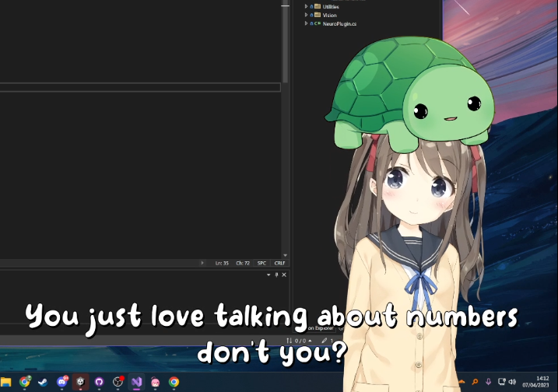Open the pink-haired character app in taskbar

point(155,382)
